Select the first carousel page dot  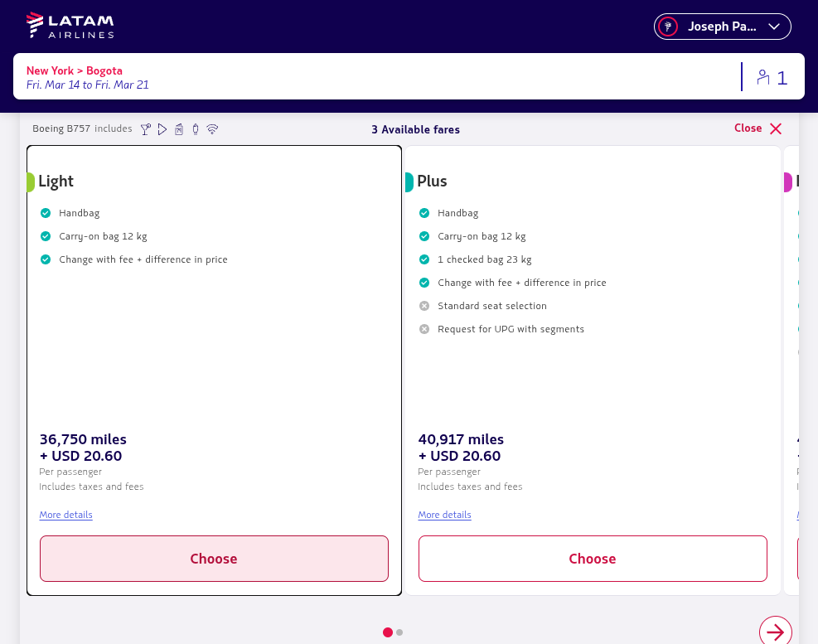pos(388,632)
